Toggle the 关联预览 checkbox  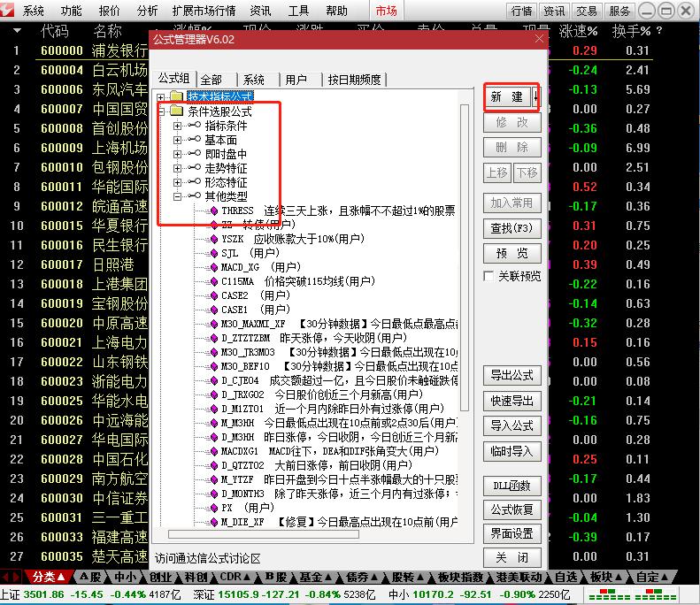click(x=488, y=276)
